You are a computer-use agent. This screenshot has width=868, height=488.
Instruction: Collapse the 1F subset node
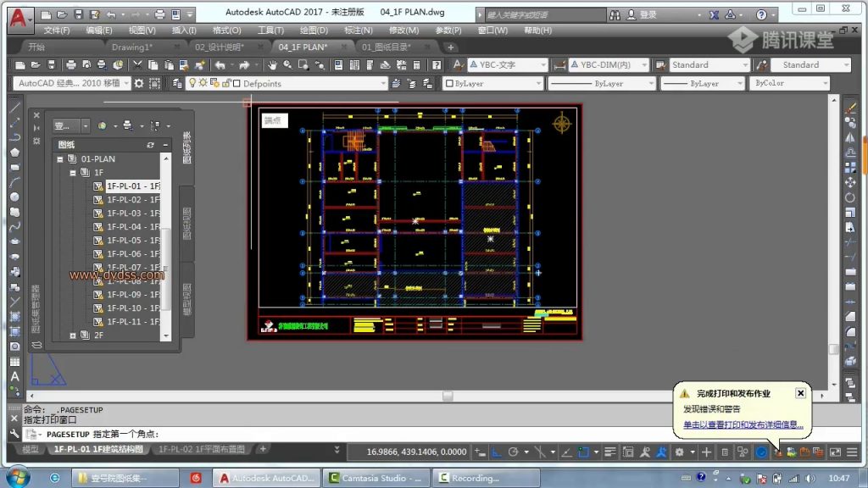73,173
